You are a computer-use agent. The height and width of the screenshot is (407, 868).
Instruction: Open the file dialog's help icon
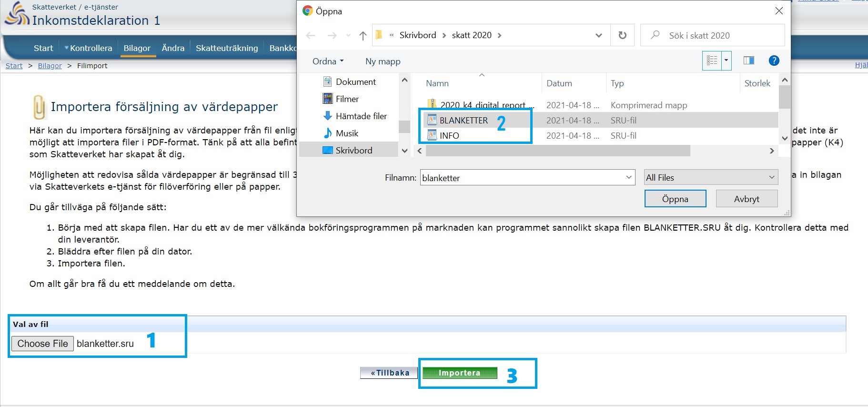(774, 61)
